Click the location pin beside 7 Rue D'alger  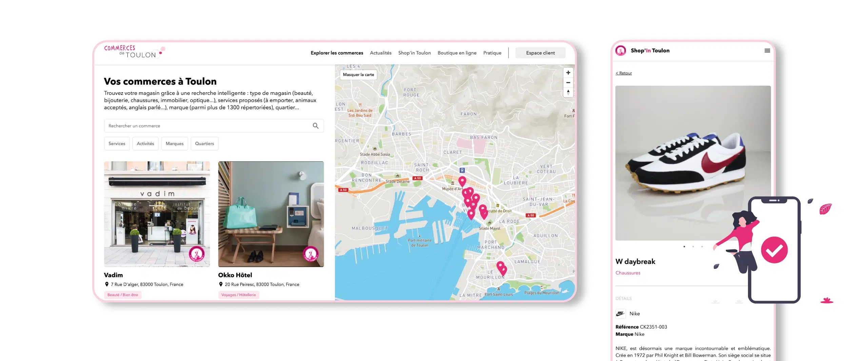[106, 284]
